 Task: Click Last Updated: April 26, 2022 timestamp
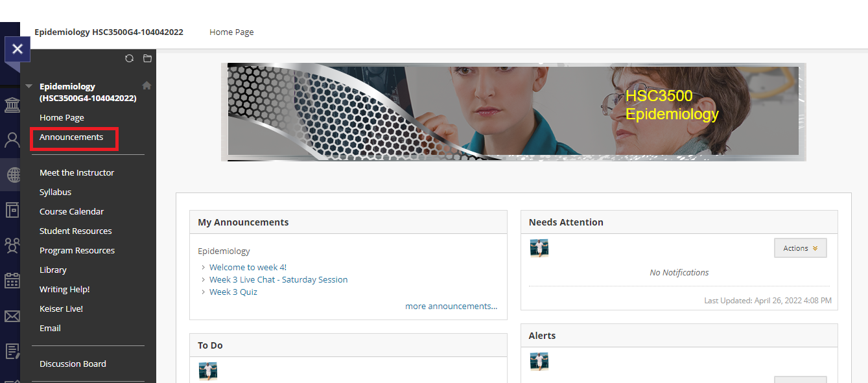(x=768, y=301)
